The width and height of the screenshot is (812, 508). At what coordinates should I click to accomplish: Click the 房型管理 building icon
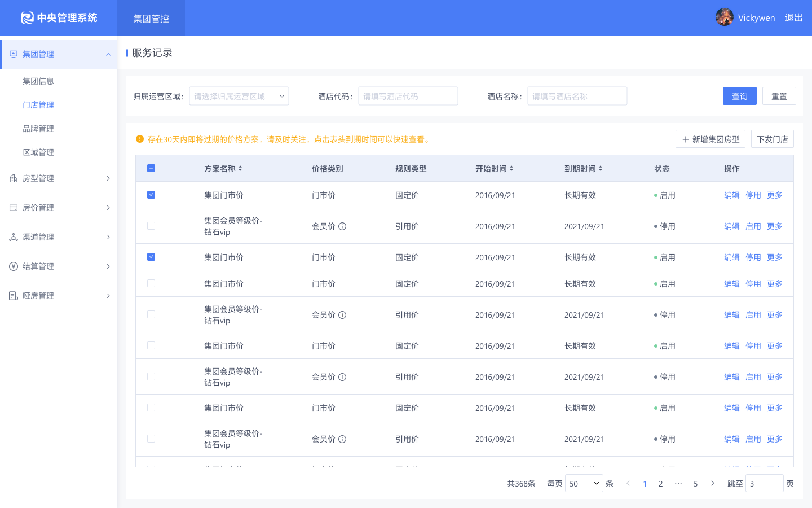14,178
